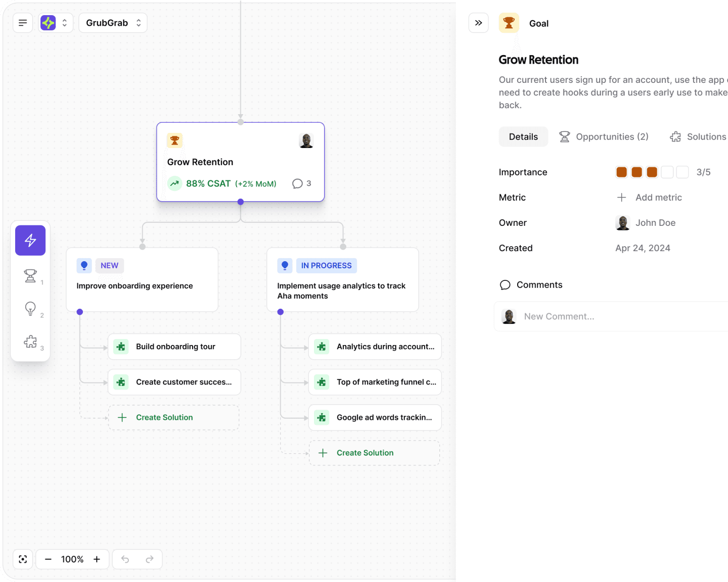Screen dimensions: 728x582
Task: Create Solution under Improve onboarding experience
Action: point(174,417)
